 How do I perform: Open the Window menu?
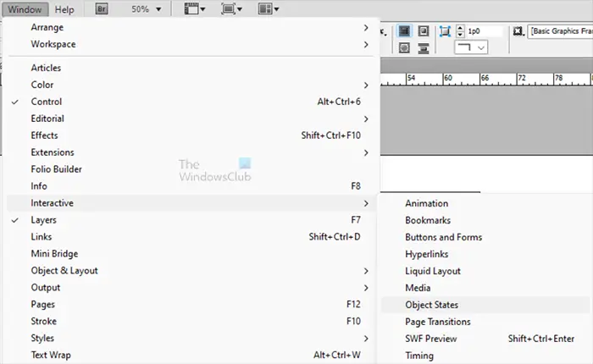25,9
